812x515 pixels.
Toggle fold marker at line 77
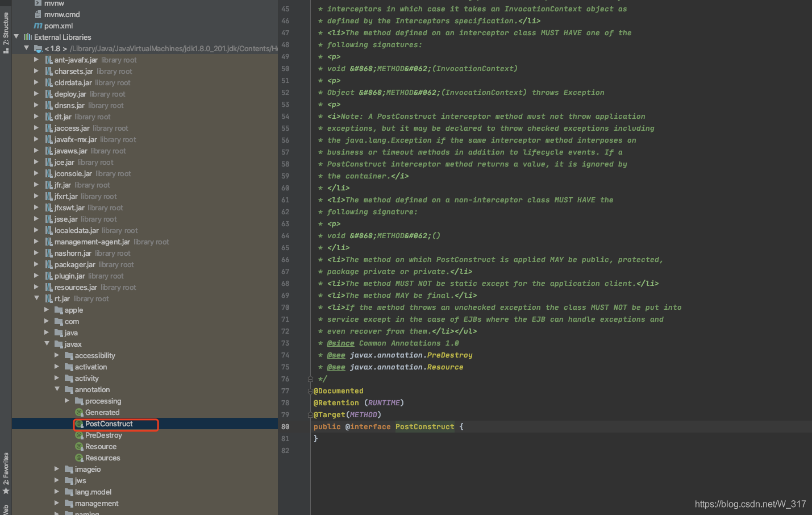click(310, 391)
